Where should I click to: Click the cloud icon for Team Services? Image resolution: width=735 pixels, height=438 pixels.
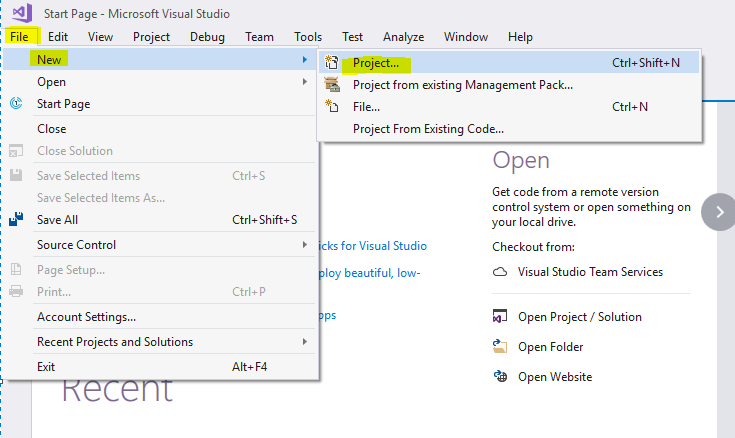(x=500, y=272)
